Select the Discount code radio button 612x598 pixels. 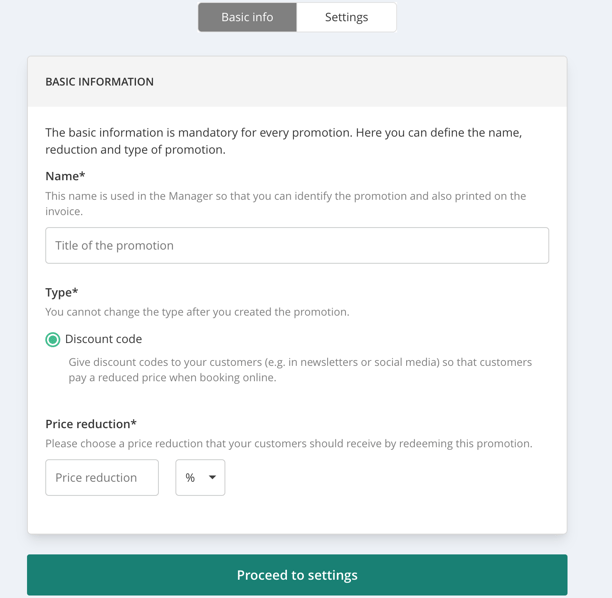point(53,340)
